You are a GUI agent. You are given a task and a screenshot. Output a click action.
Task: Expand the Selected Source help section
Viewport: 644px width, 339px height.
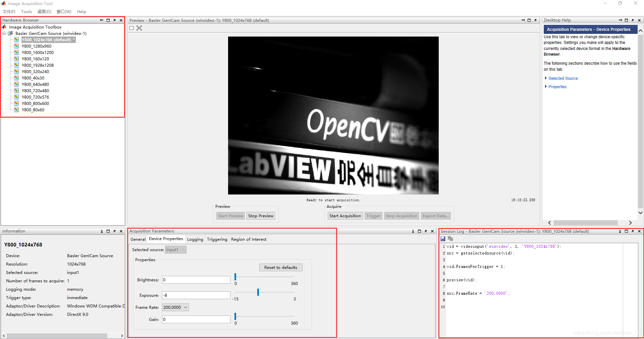[546, 78]
